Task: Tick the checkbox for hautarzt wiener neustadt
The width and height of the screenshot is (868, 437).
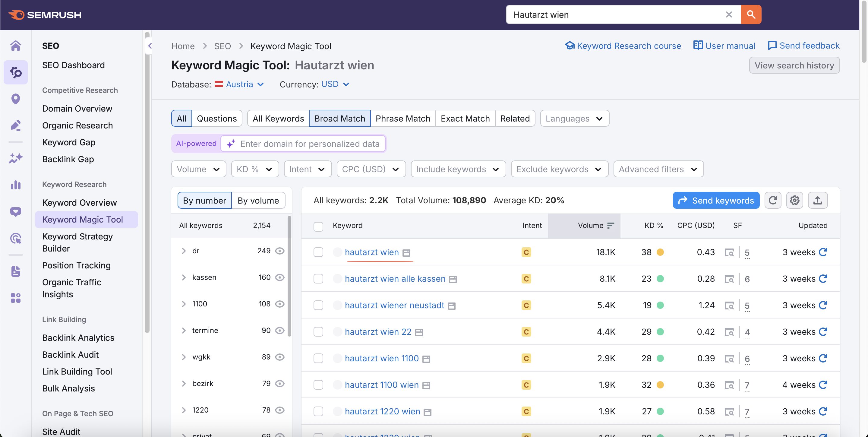Action: (x=318, y=305)
